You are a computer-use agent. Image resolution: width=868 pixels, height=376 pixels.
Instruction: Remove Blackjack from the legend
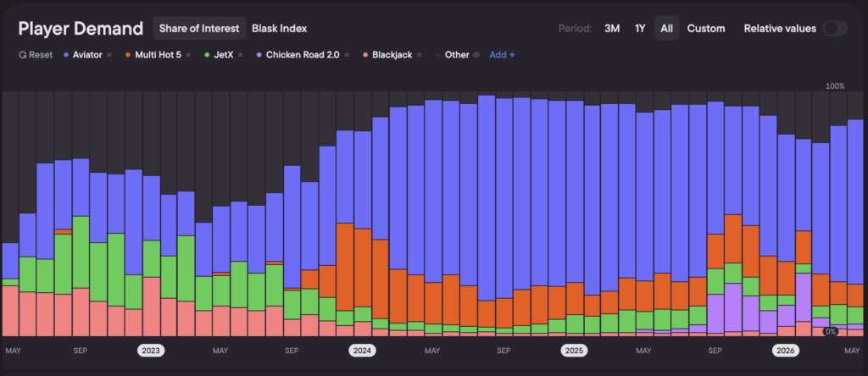419,55
